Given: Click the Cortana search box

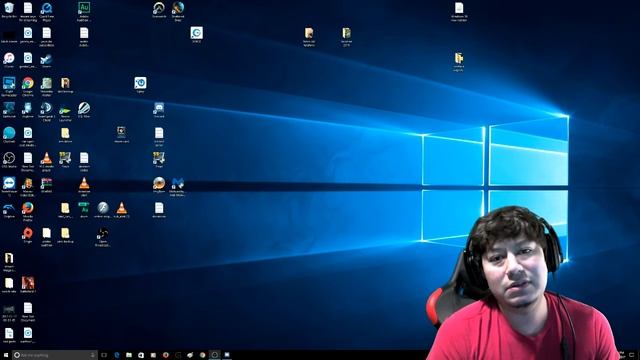Looking at the screenshot, I should (x=55, y=355).
